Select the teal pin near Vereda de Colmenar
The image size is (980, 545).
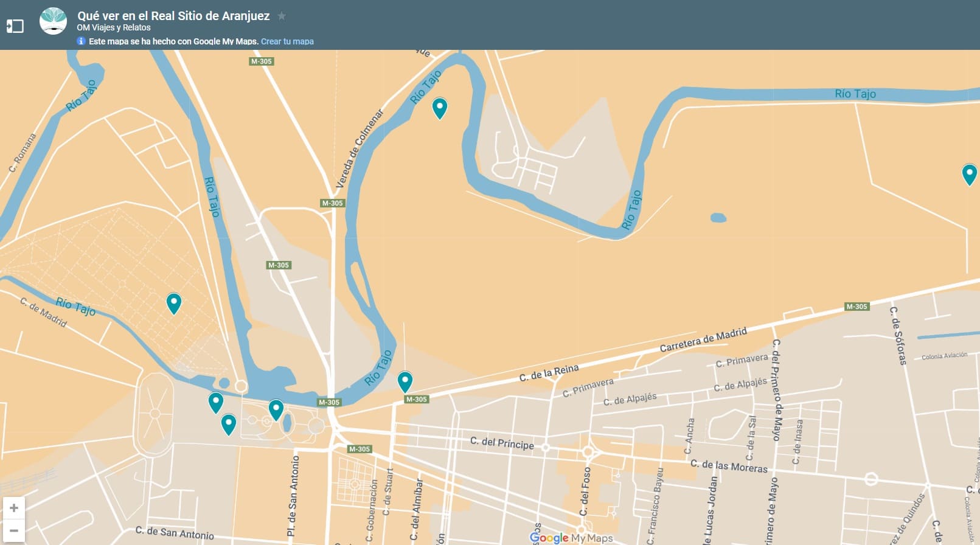440,108
